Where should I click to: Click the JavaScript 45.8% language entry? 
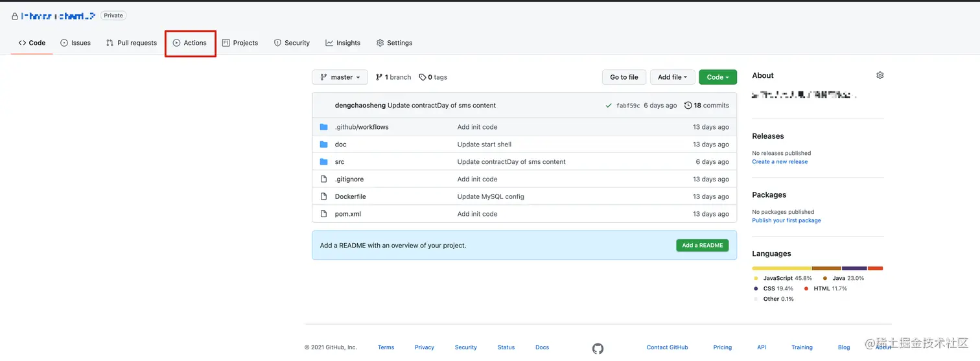(782, 278)
